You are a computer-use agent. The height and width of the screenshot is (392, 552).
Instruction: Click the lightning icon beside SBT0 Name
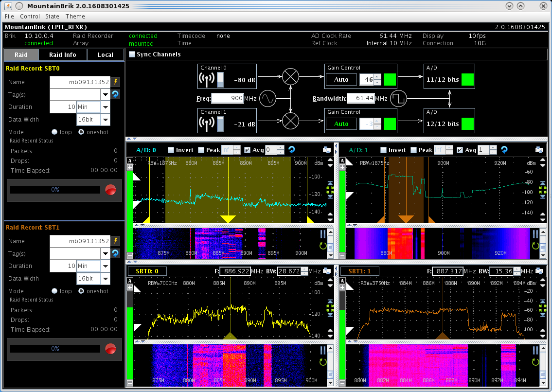[x=115, y=82]
